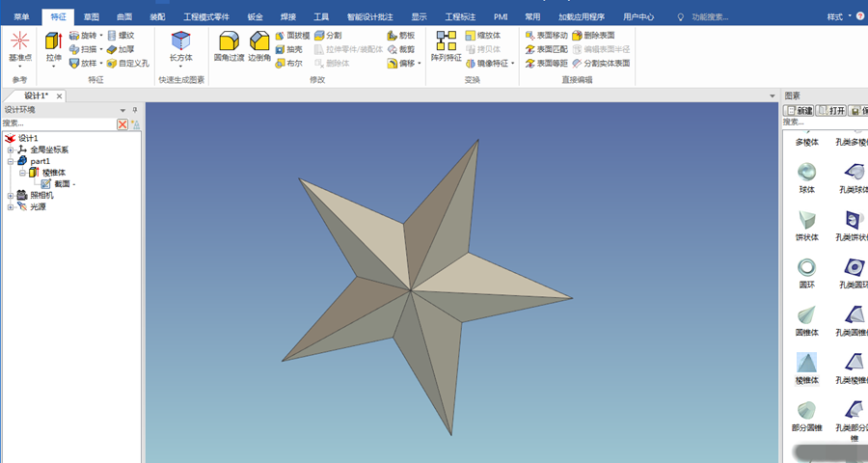Click the 打开 button in catalog panel
Image resolution: width=868 pixels, height=463 pixels.
click(831, 111)
